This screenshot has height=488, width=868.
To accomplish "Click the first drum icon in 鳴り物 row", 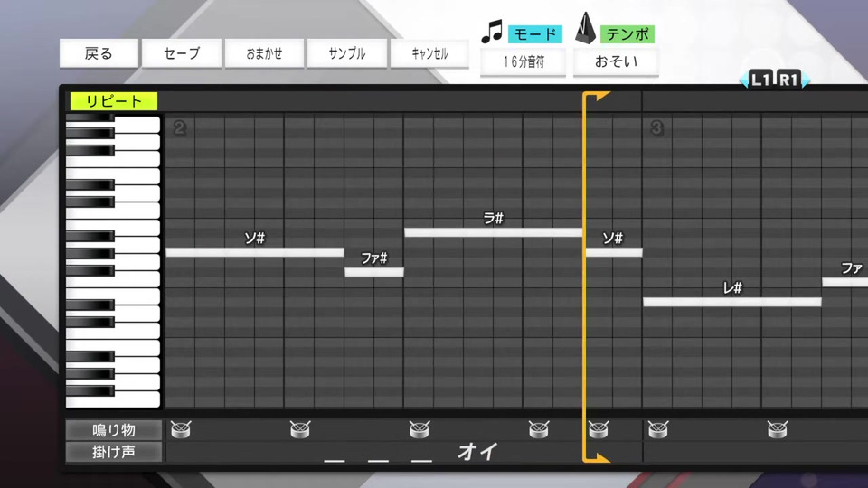I will 181,429.
